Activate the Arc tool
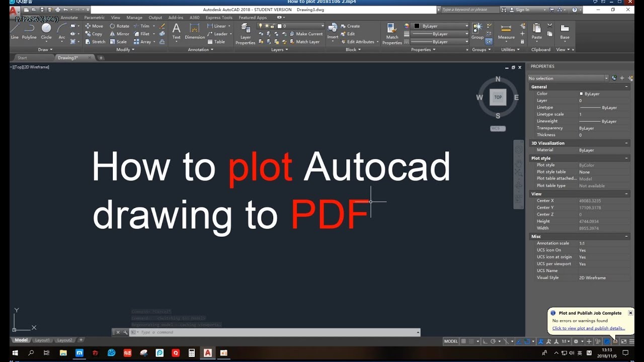Viewport: 644px width, 362px height. click(62, 31)
